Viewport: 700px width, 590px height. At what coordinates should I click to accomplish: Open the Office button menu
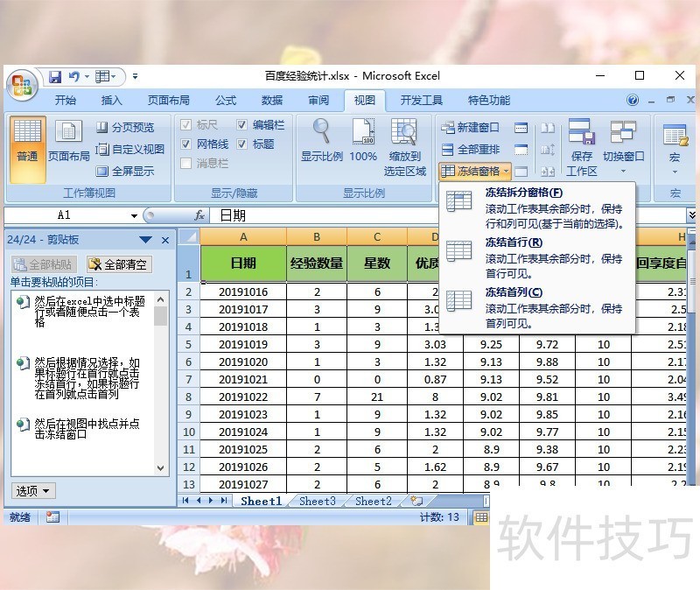pos(21,85)
